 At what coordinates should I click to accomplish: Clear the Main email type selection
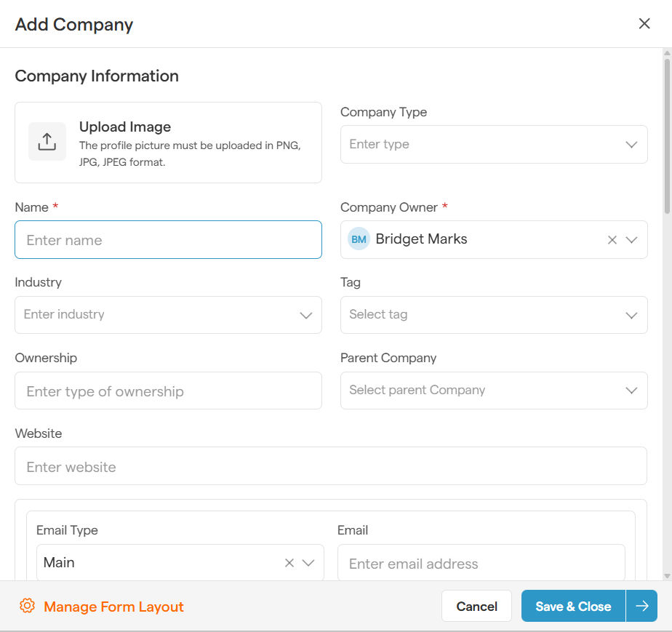pyautogui.click(x=289, y=563)
